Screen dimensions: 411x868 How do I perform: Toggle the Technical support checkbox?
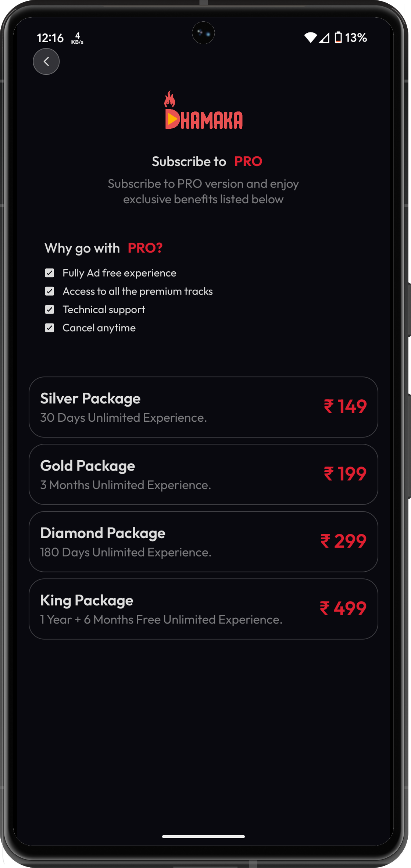[x=50, y=310]
